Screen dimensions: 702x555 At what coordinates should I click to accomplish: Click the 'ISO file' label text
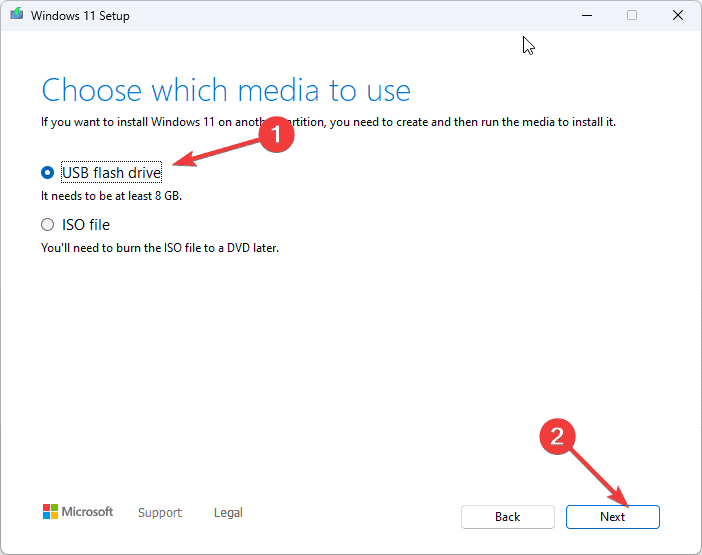[x=86, y=225]
